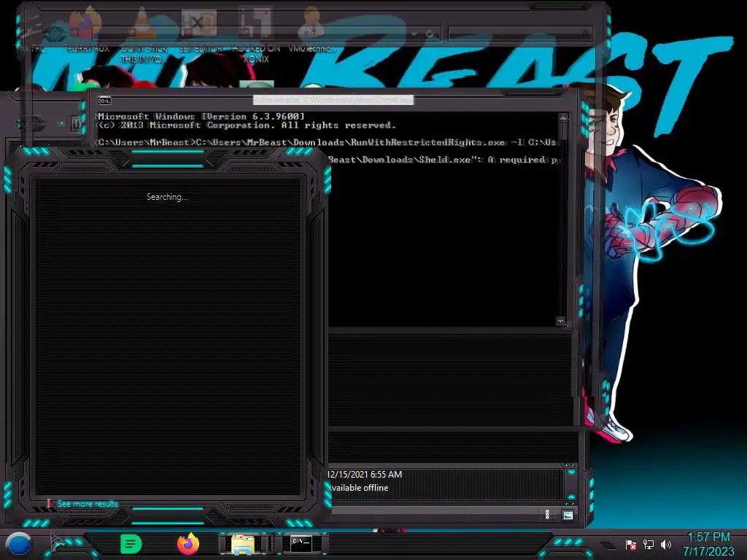Image resolution: width=747 pixels, height=560 pixels.
Task: Open the clock showing 1:57 PM
Action: (x=708, y=544)
